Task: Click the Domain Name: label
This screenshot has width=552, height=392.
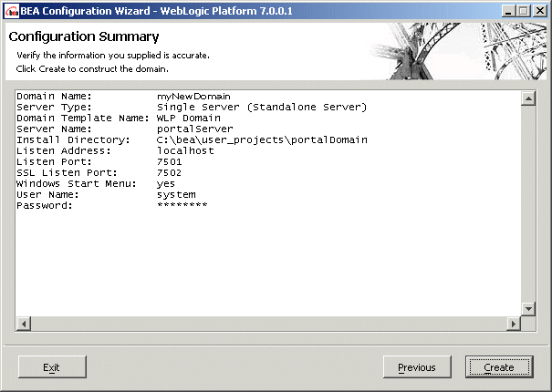Action: [x=54, y=97]
